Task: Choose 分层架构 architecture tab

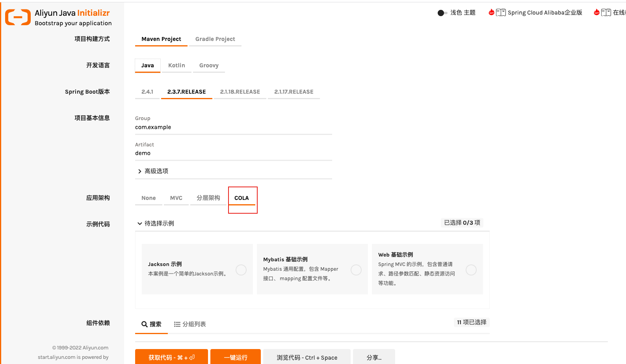Action: coord(208,198)
